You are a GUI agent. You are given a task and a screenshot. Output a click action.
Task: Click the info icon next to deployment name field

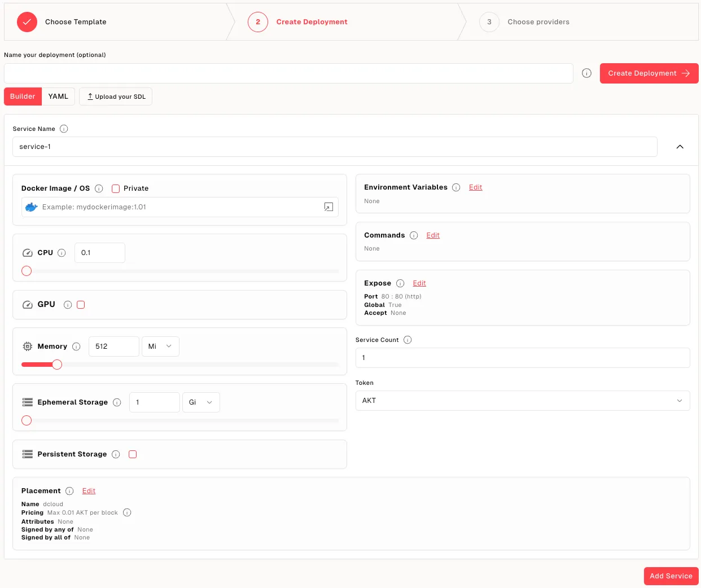tap(586, 73)
